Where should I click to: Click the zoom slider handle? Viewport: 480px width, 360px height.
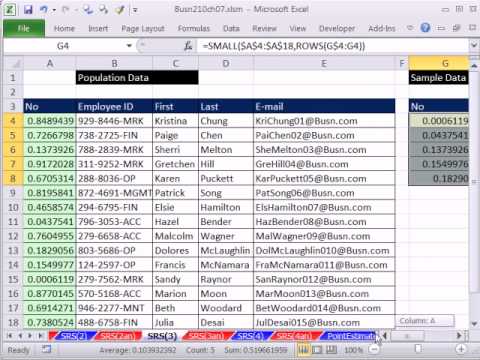(x=418, y=349)
